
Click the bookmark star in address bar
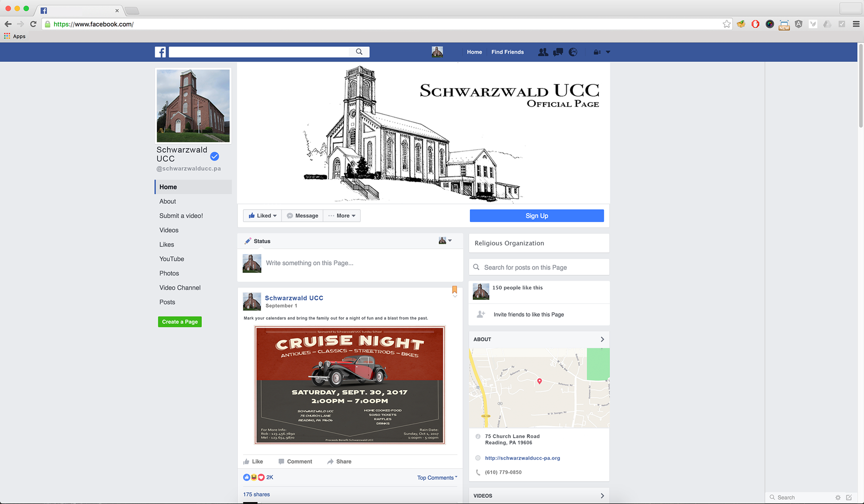(726, 24)
